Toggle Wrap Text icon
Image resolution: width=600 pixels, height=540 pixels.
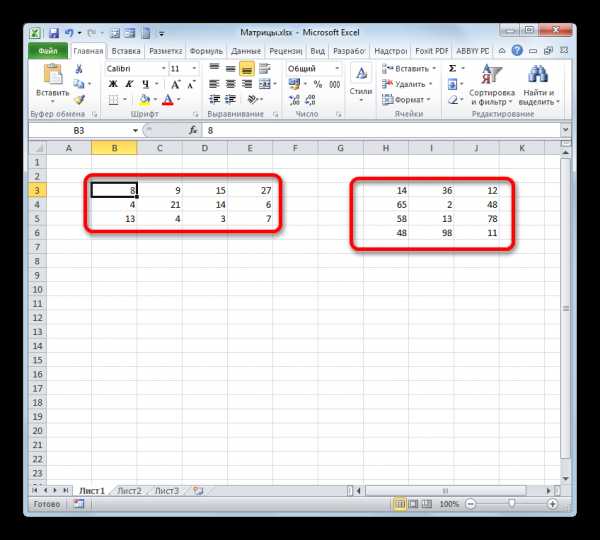click(264, 69)
